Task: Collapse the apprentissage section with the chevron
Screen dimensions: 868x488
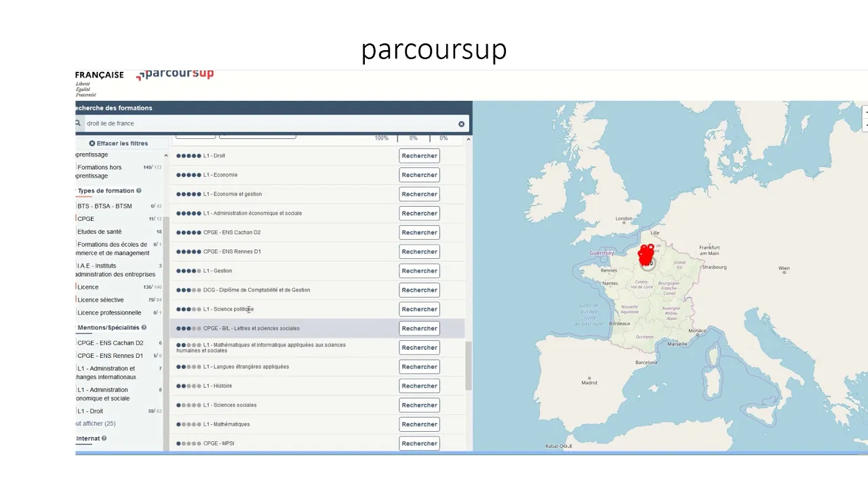Action: pyautogui.click(x=166, y=156)
